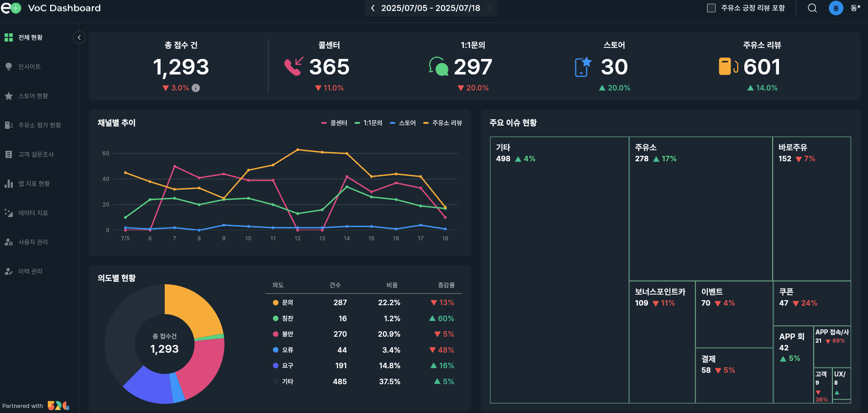
Task: Collapse the left sidebar with chevron
Action: 79,37
